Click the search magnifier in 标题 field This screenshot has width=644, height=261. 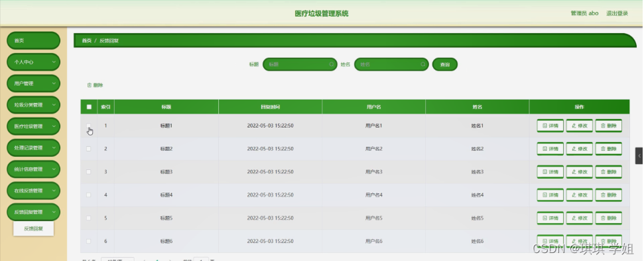click(x=332, y=64)
